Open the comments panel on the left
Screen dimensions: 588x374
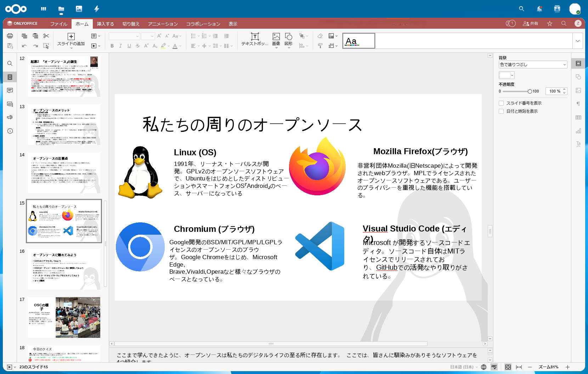[10, 90]
